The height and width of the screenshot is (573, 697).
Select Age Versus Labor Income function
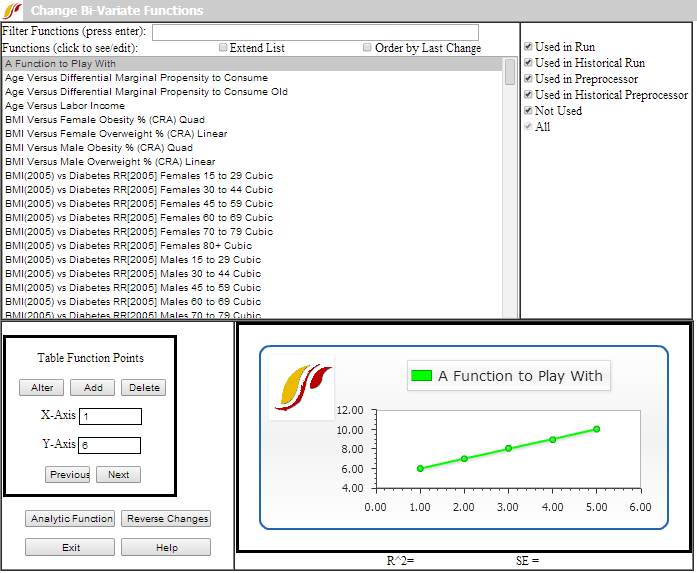pyautogui.click(x=65, y=105)
